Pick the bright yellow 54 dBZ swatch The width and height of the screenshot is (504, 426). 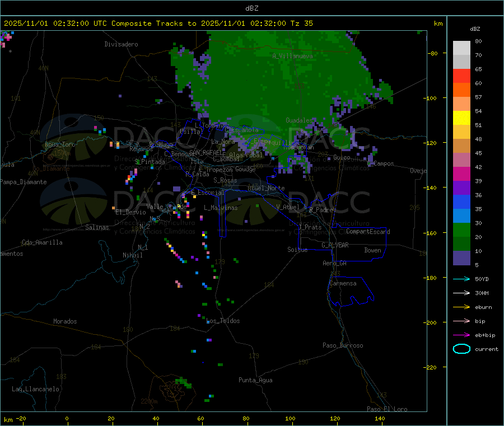point(461,118)
